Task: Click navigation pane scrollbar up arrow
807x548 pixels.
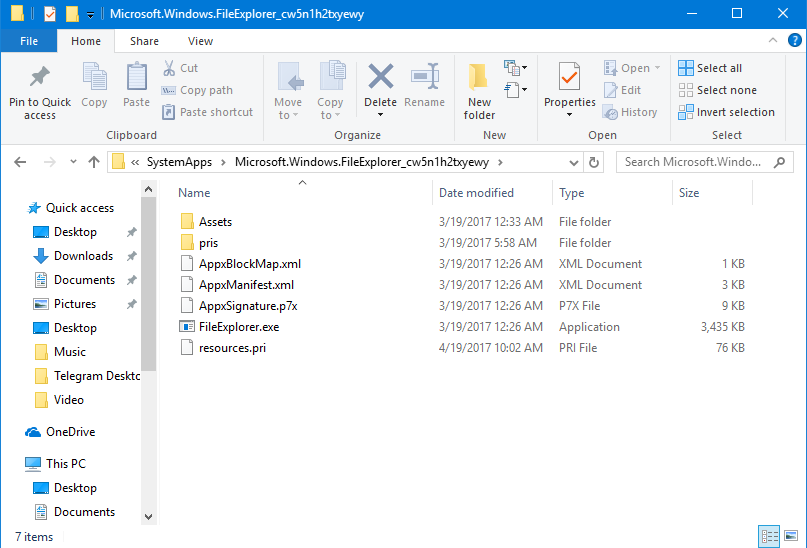Action: [148, 189]
